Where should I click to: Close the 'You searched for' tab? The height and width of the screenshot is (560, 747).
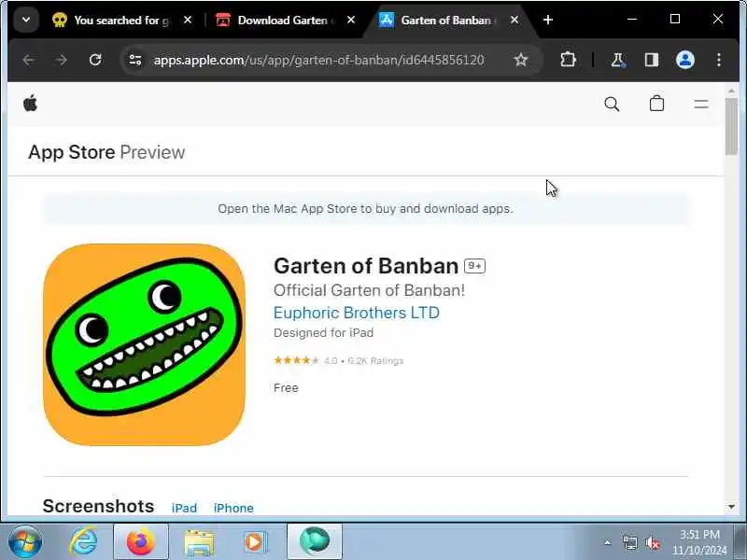[188, 20]
